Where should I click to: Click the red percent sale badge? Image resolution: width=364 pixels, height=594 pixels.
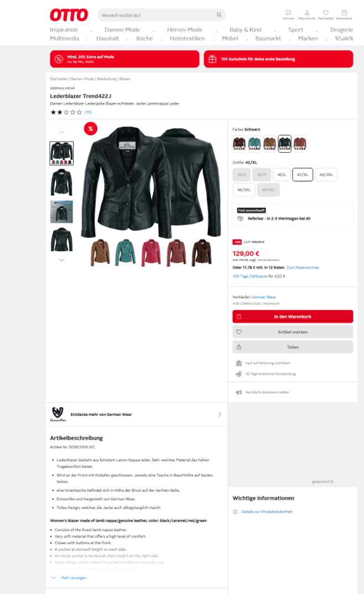point(91,128)
